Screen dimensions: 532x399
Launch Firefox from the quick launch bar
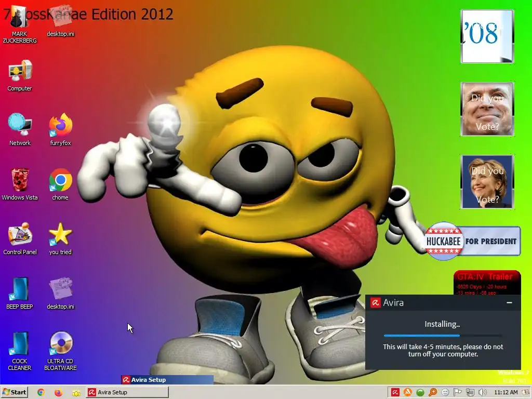pos(58,392)
